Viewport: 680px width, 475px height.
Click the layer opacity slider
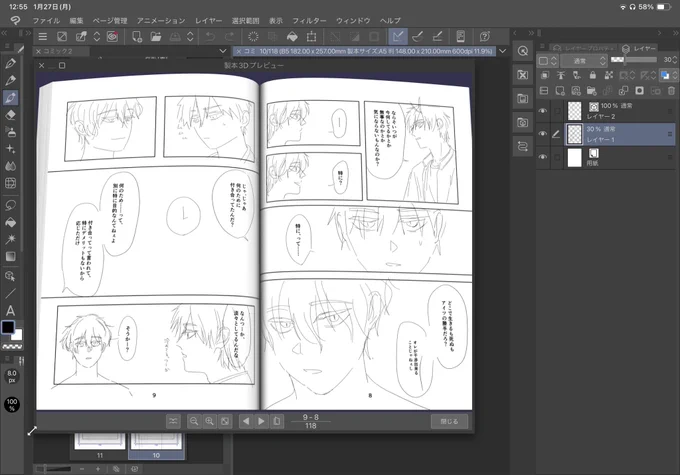click(x=634, y=60)
